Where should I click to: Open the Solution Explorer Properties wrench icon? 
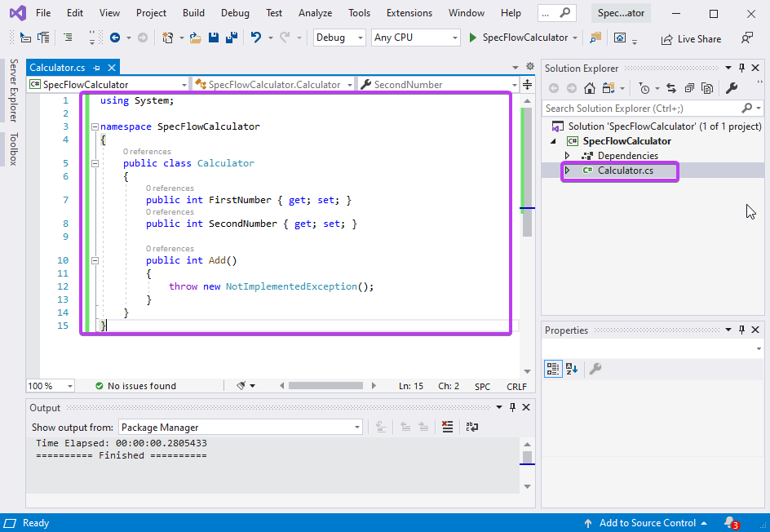(x=732, y=88)
